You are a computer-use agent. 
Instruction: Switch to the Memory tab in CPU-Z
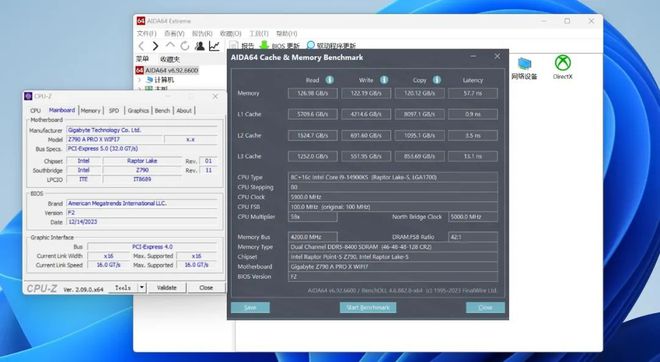coord(90,111)
